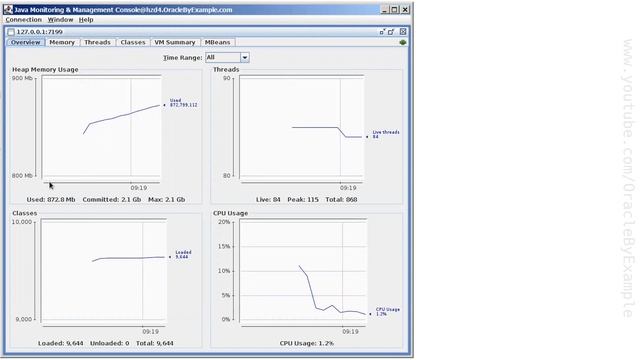Click the 'Peak: 115' threads value
The image size is (640, 360).
click(303, 200)
